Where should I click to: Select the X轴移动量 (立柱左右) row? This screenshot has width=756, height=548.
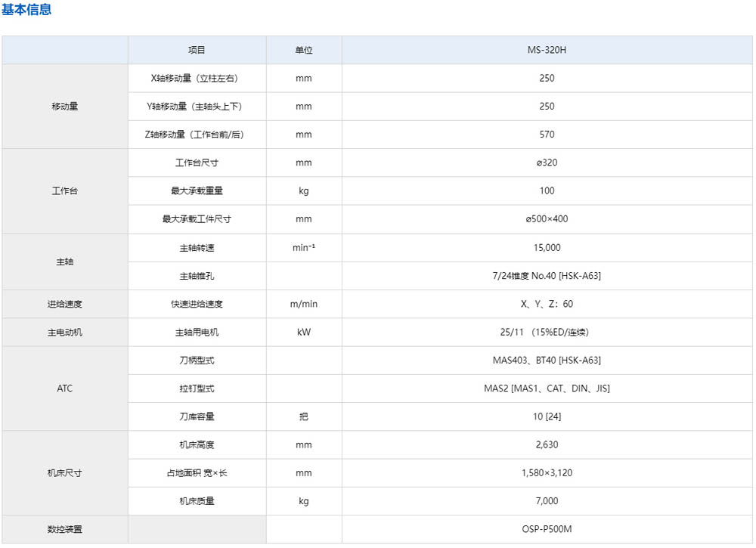pos(197,78)
